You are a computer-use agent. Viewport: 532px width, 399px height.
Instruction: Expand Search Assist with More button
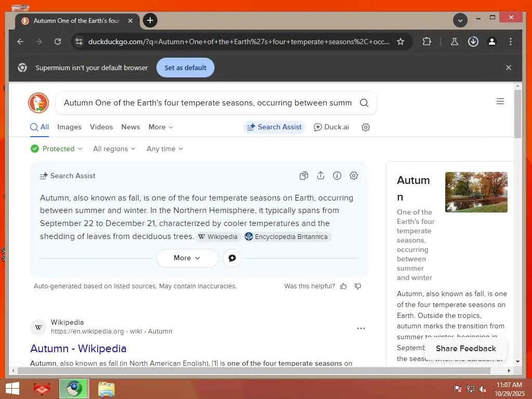click(187, 258)
